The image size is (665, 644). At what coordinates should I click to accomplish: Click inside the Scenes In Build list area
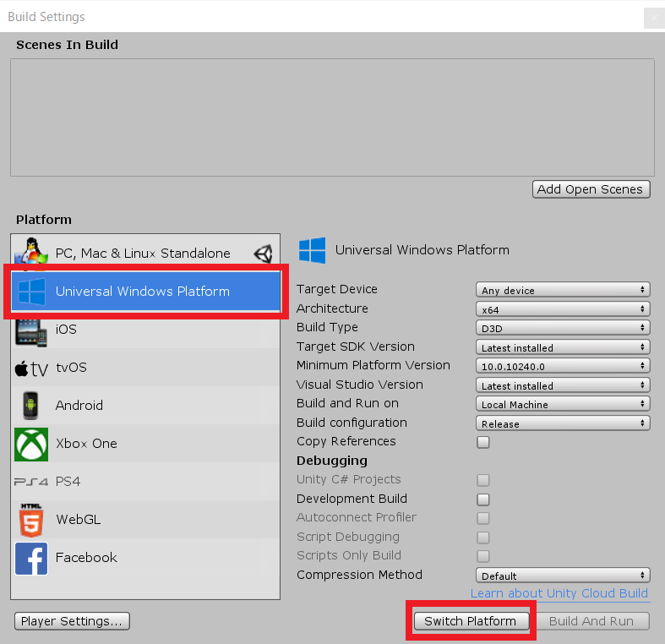(333, 117)
